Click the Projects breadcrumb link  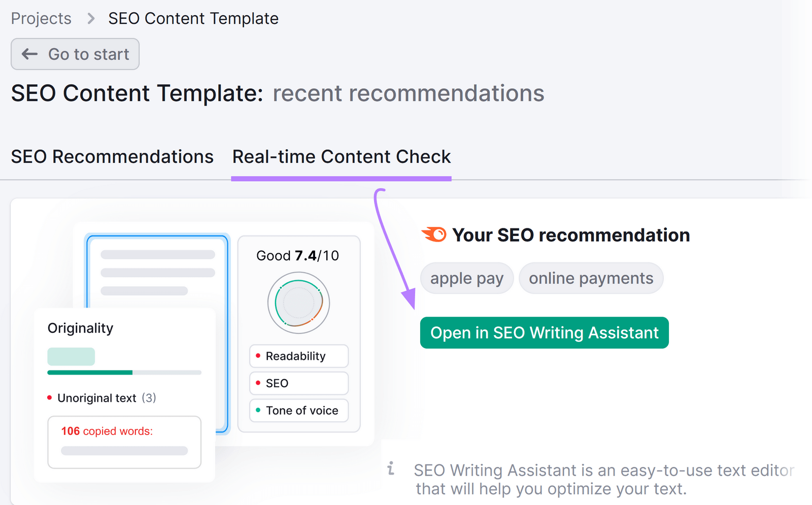point(41,18)
